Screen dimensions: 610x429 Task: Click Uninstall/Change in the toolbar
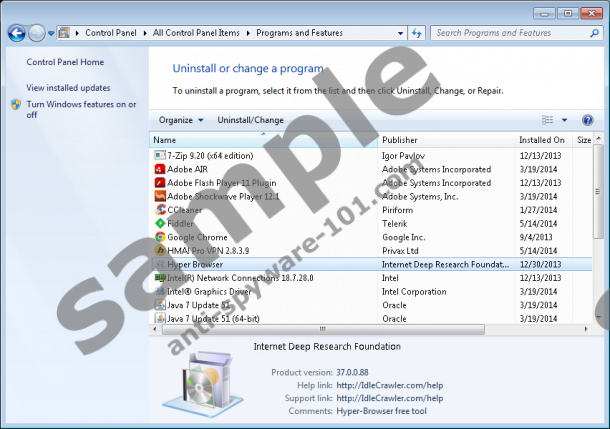(x=250, y=120)
